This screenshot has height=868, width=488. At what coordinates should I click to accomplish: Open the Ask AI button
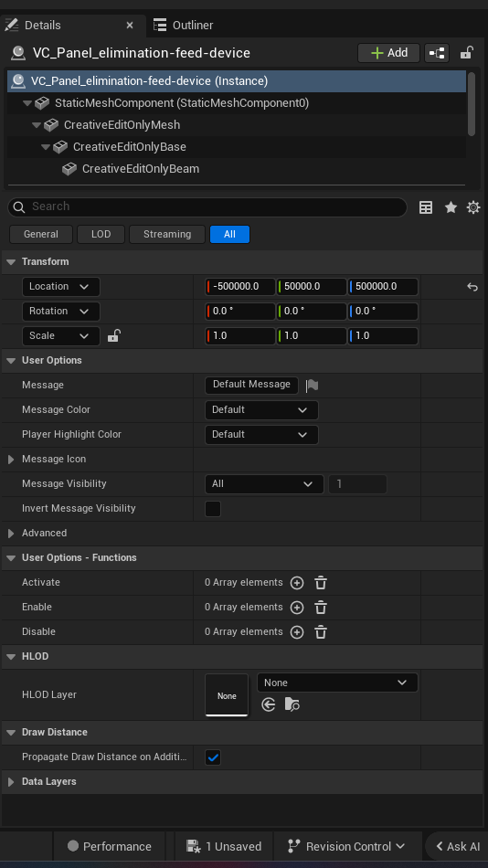tap(457, 846)
